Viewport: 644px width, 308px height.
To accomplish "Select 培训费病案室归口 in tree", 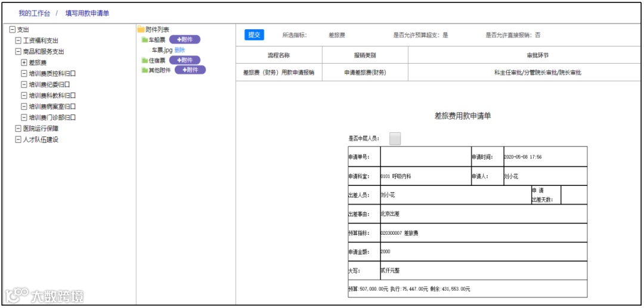I will pos(52,107).
